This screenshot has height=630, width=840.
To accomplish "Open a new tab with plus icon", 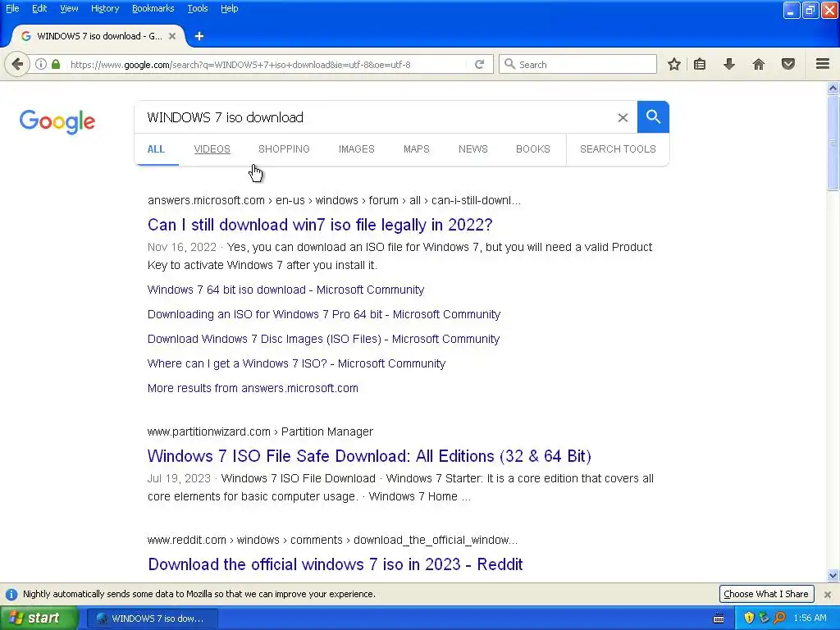I will 199,36.
